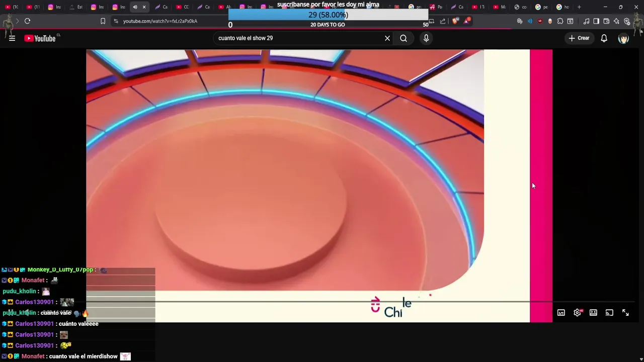Image resolution: width=644 pixels, height=362 pixels.
Task: Toggle subtitles on the video player
Action: tap(561, 313)
